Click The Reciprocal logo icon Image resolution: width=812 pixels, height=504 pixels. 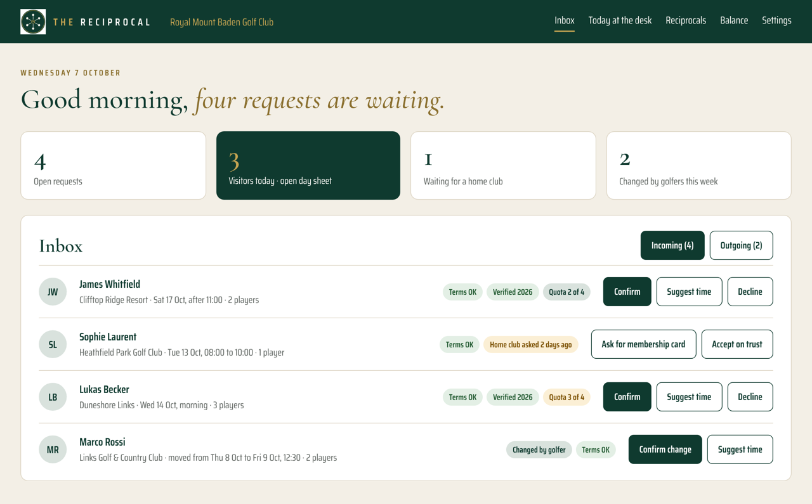coord(33,22)
